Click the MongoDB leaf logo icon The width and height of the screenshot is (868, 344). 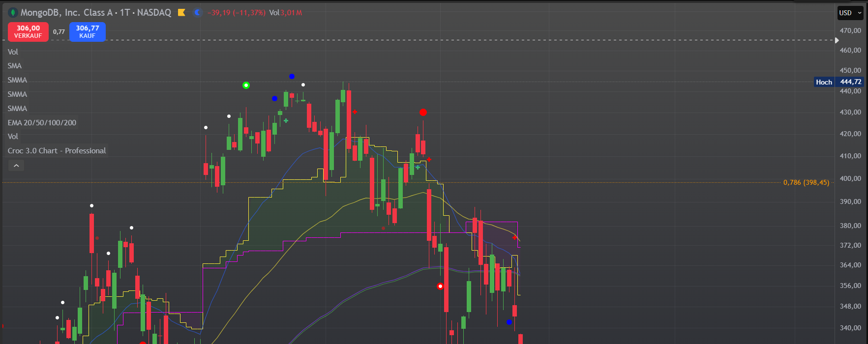coord(13,13)
